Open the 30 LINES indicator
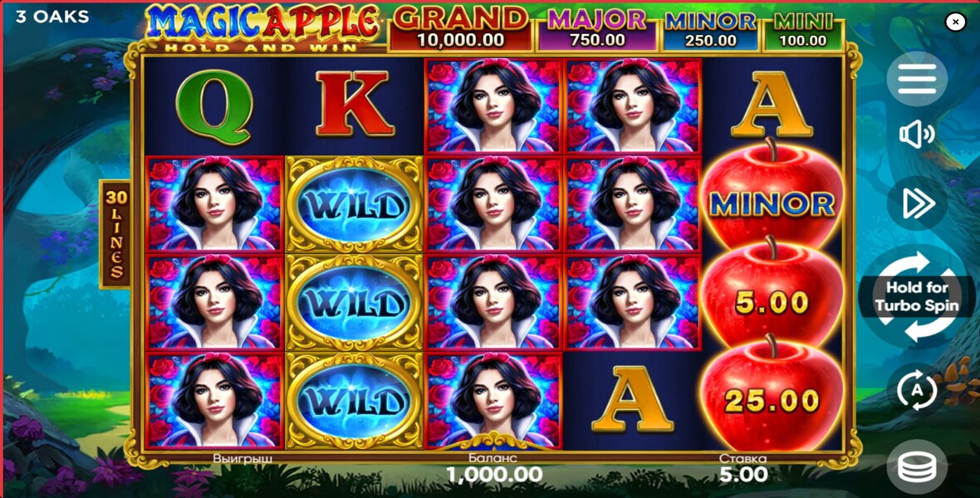This screenshot has height=498, width=980. click(x=115, y=234)
